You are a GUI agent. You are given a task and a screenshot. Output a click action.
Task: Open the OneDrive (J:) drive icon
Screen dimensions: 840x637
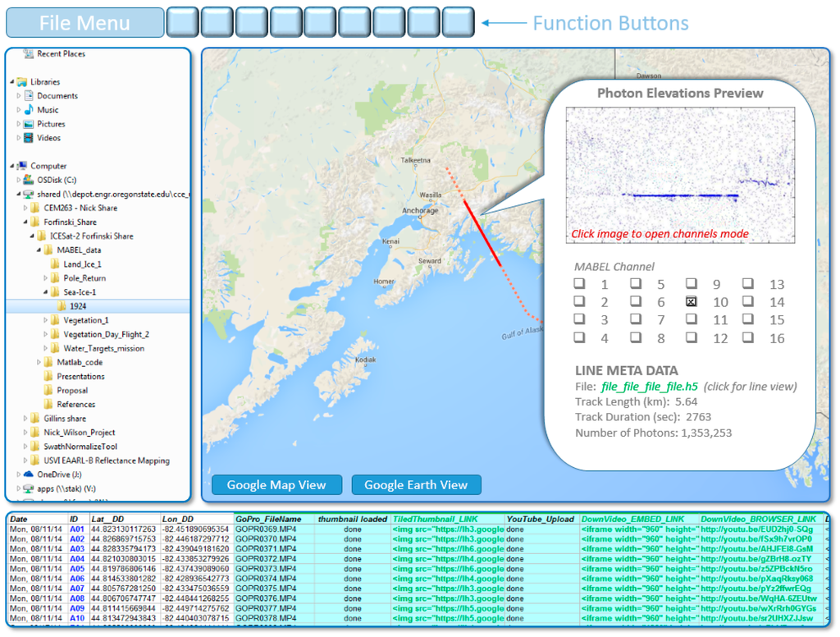pos(30,474)
